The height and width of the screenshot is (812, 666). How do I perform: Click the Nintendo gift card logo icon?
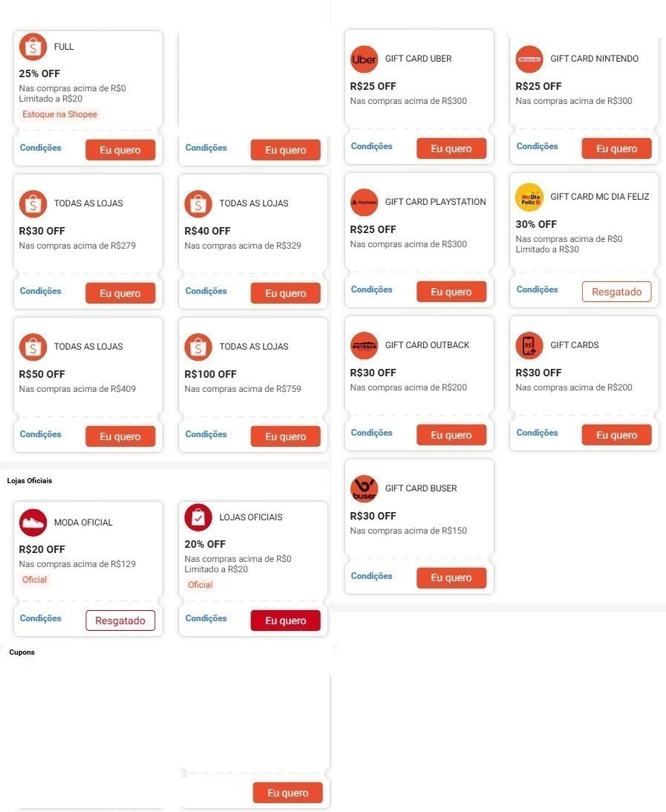[529, 59]
